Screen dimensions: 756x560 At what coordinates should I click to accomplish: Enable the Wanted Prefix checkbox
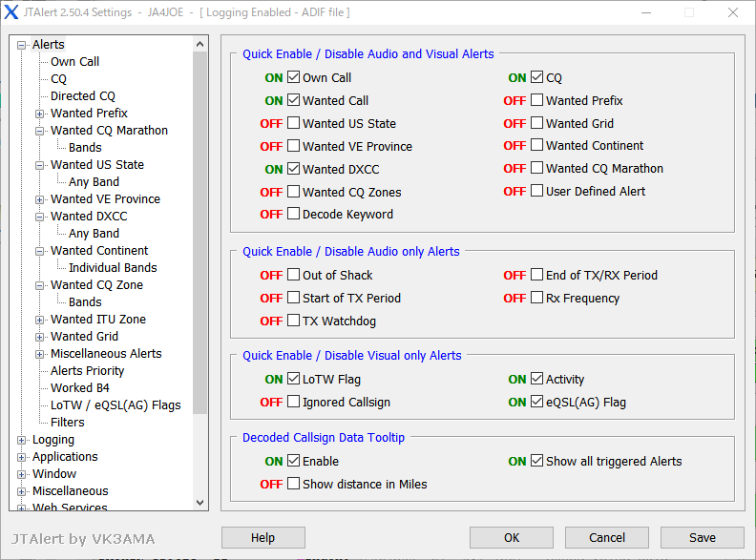[x=536, y=100]
